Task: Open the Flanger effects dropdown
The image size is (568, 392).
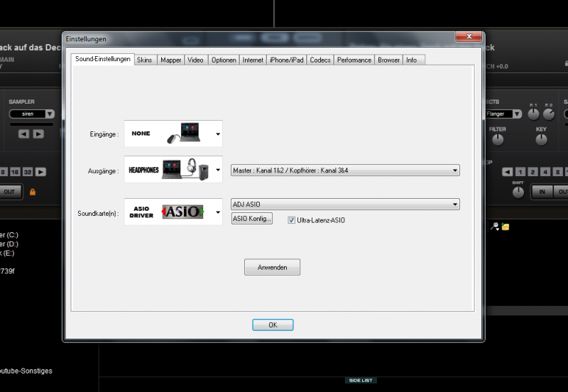Action: point(516,114)
